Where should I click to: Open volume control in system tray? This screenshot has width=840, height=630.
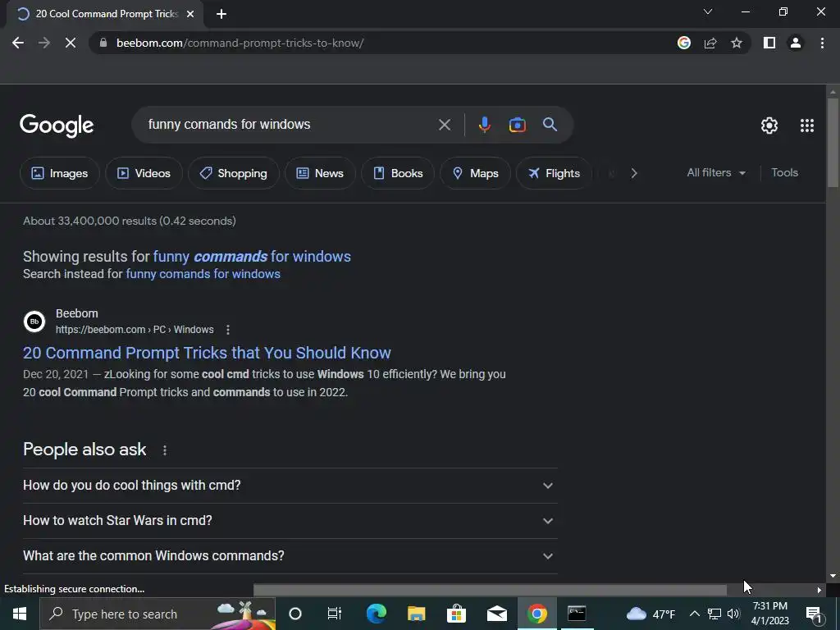pos(734,614)
